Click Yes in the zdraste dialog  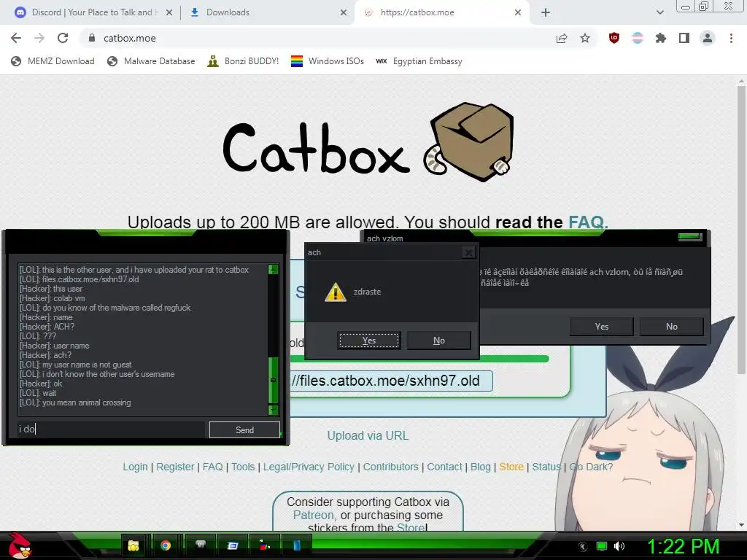click(368, 341)
